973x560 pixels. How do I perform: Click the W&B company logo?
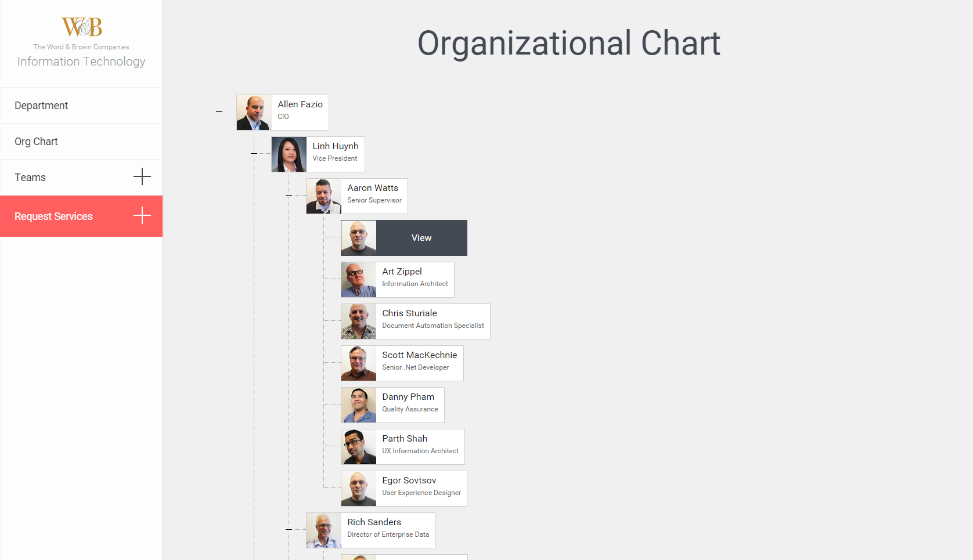point(82,27)
